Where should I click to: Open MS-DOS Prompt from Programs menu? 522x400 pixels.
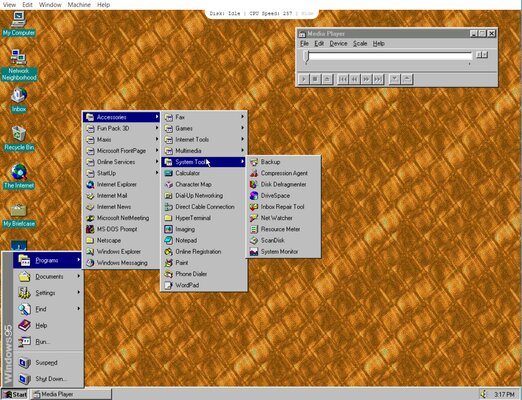(x=121, y=229)
